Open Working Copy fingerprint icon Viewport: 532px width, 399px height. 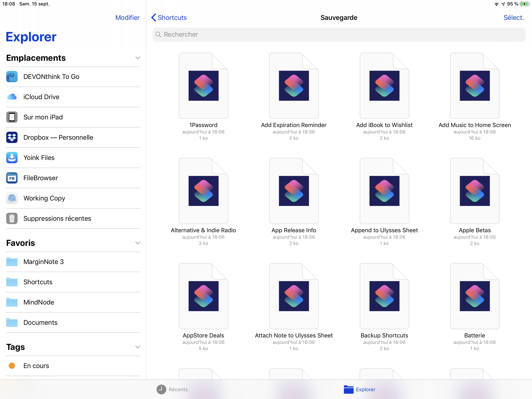point(12,198)
